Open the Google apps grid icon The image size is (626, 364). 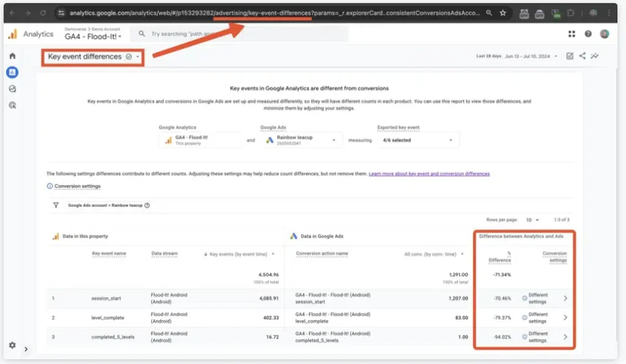572,34
